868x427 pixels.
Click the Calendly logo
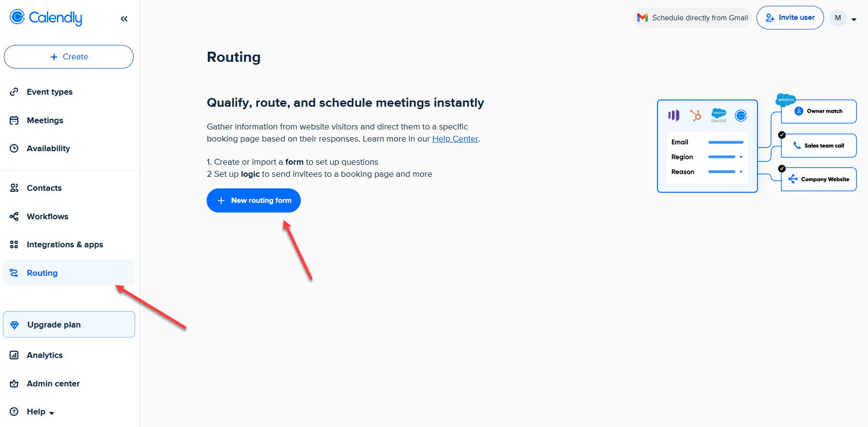point(46,18)
